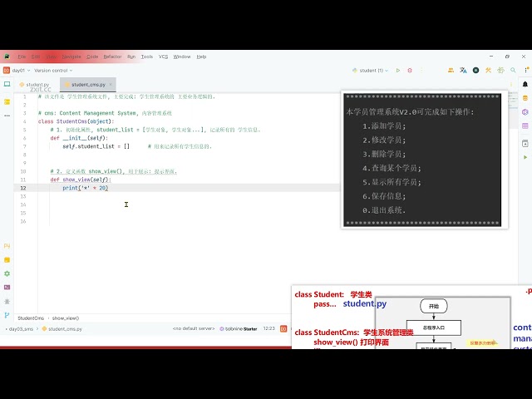532x399 pixels.
Task: Open the editor tabs options menu
Action: tap(511, 85)
